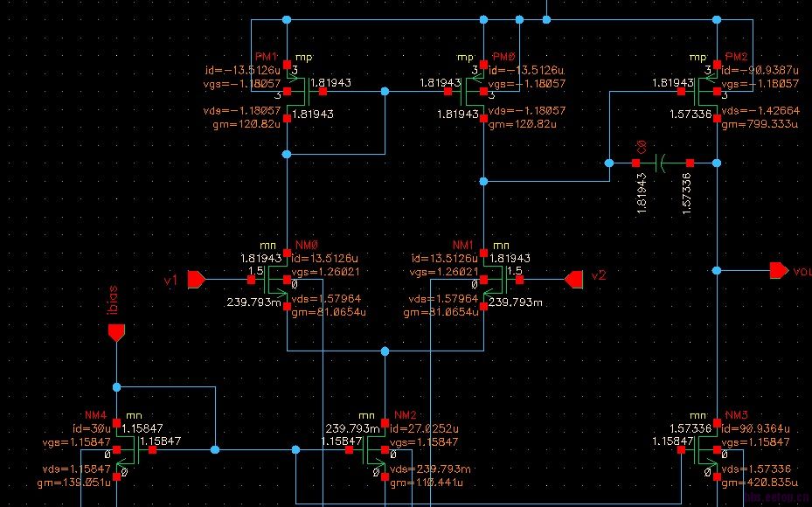812x507 pixels.
Task: Select the PM1 PMOS transistor
Action: [299, 91]
